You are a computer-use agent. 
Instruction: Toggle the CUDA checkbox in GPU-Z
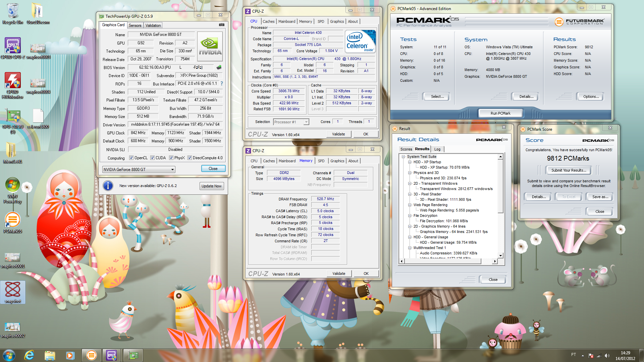(x=152, y=158)
